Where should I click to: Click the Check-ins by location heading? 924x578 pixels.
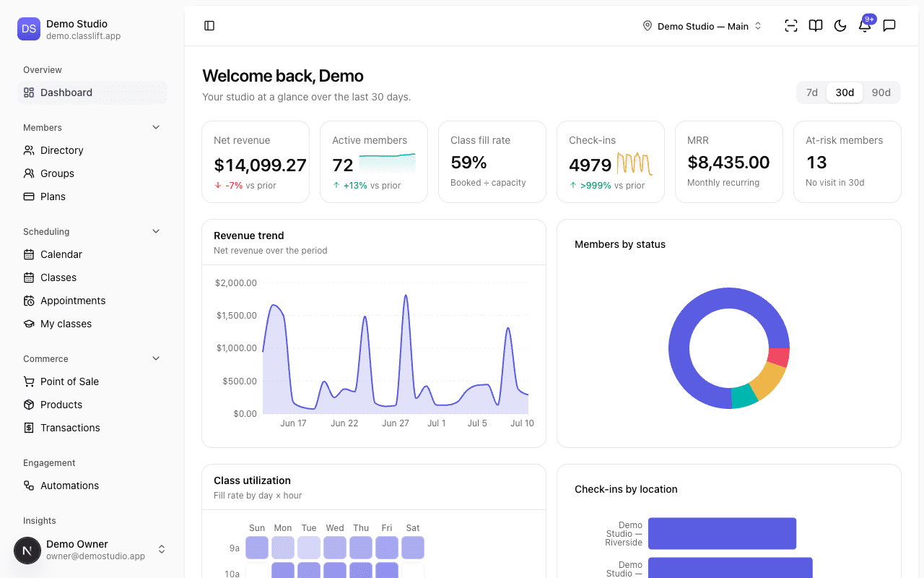point(626,489)
